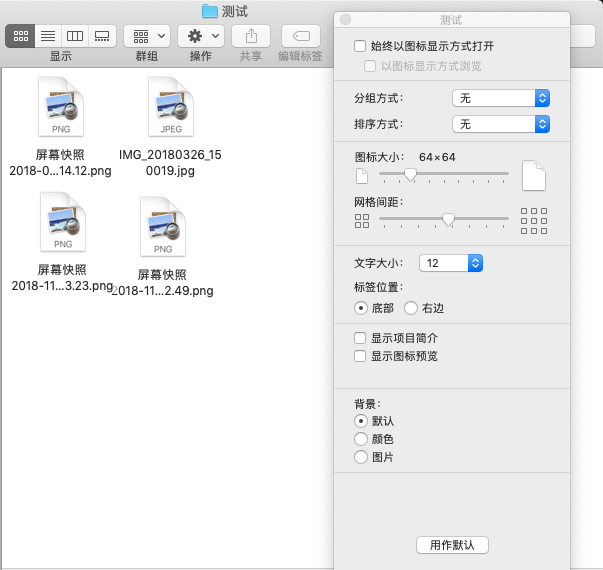This screenshot has width=603, height=570.
Task: Open the 排序方式 dropdown
Action: pos(501,124)
